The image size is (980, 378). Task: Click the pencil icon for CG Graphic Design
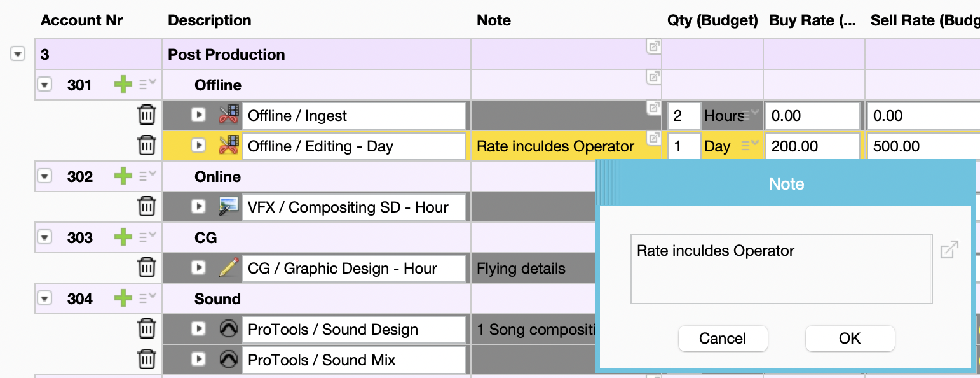tap(228, 268)
